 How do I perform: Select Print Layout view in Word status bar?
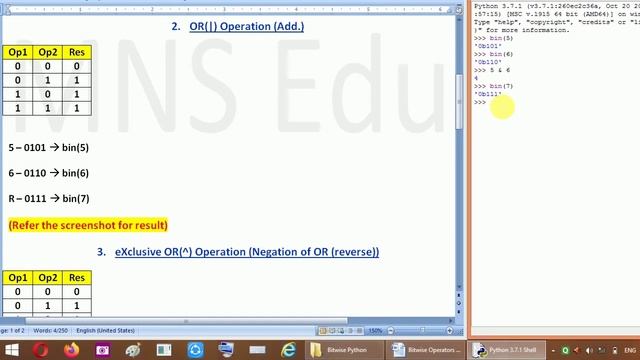(323, 331)
